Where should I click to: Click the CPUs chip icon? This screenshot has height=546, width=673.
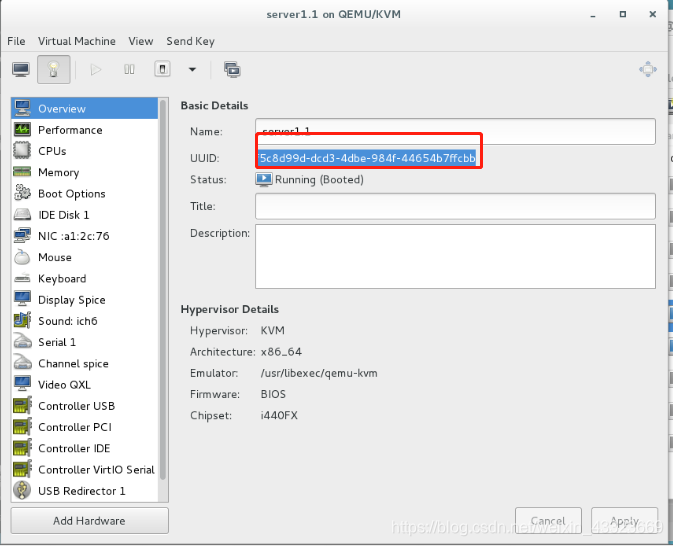pos(22,151)
